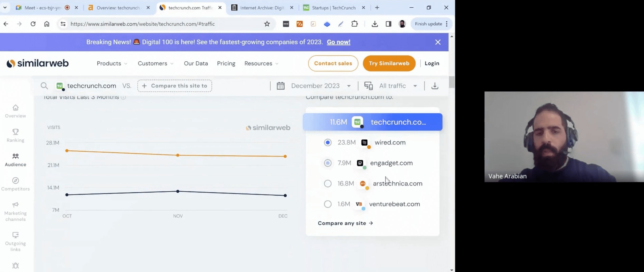Viewport: 644px width, 272px height.
Task: Follow the Compare any site link
Action: tap(345, 223)
